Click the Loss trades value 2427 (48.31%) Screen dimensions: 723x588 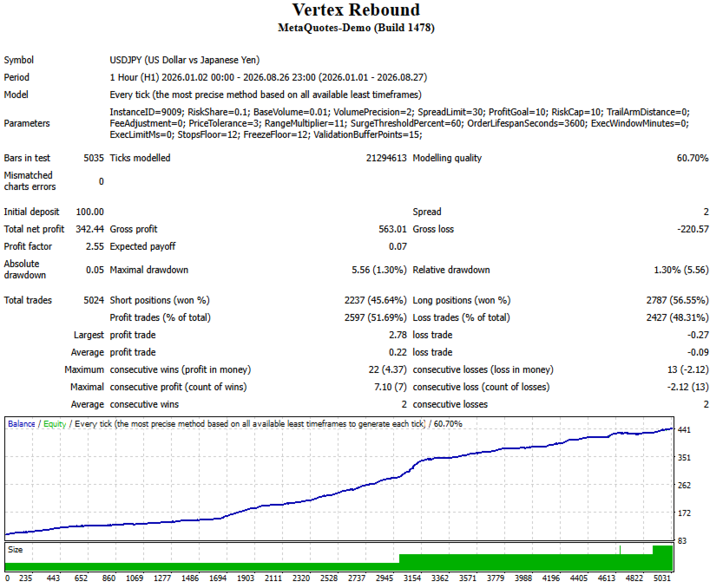(x=677, y=317)
